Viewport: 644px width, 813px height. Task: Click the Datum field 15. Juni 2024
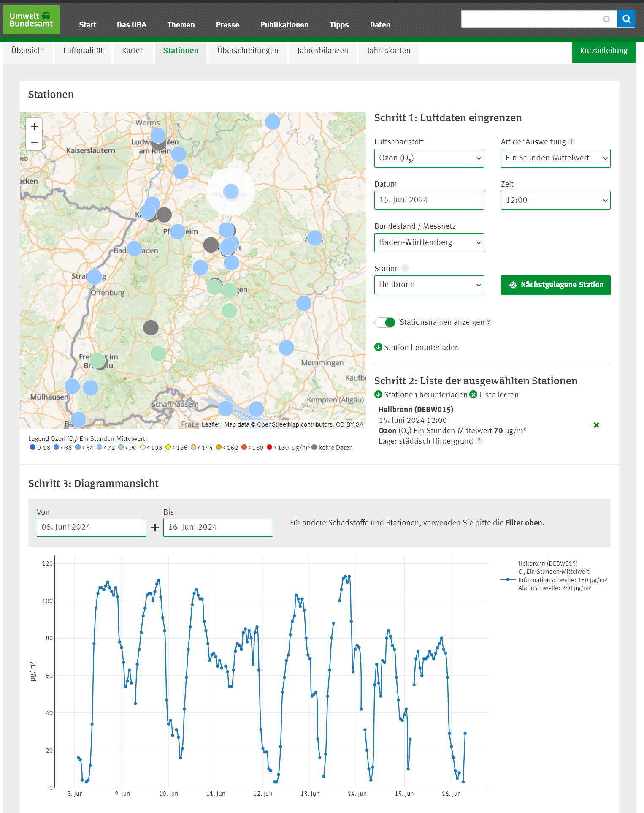(429, 200)
